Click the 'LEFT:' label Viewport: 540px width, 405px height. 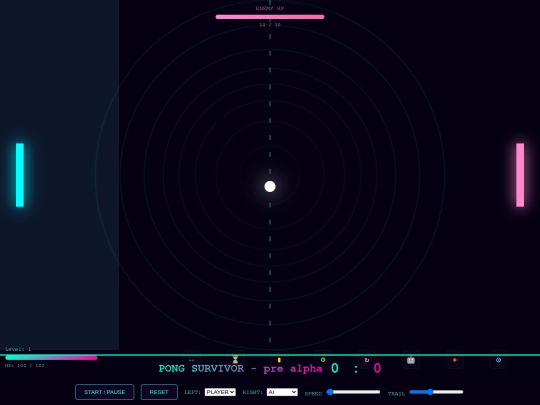click(193, 392)
